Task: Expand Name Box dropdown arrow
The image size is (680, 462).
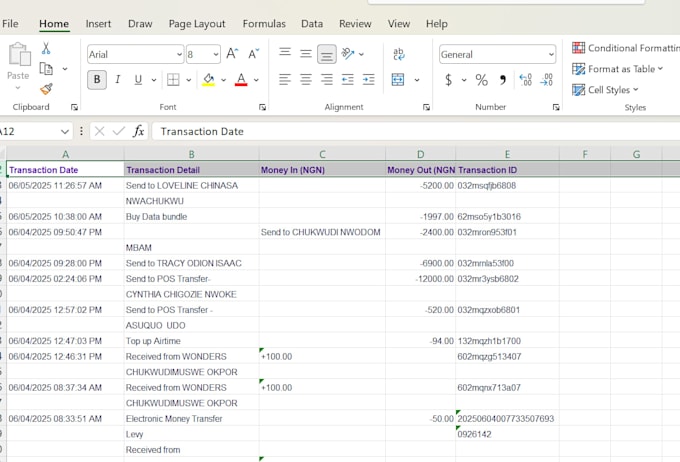Action: click(65, 131)
